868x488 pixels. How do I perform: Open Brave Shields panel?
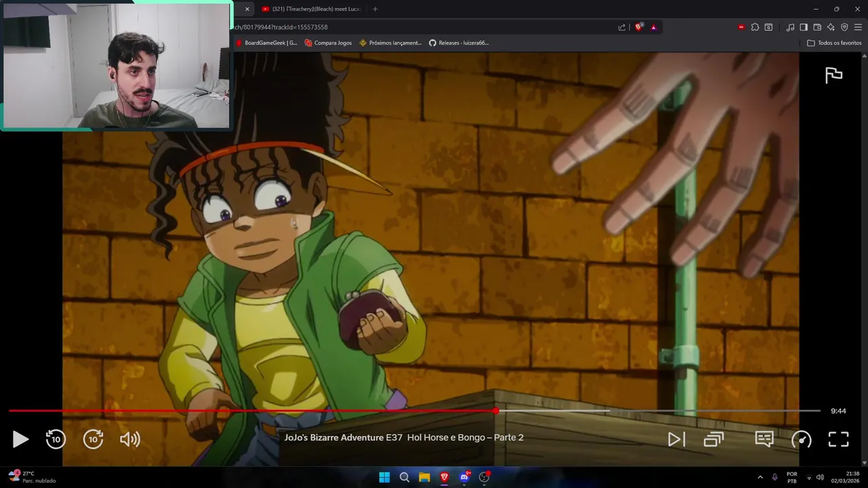(639, 27)
